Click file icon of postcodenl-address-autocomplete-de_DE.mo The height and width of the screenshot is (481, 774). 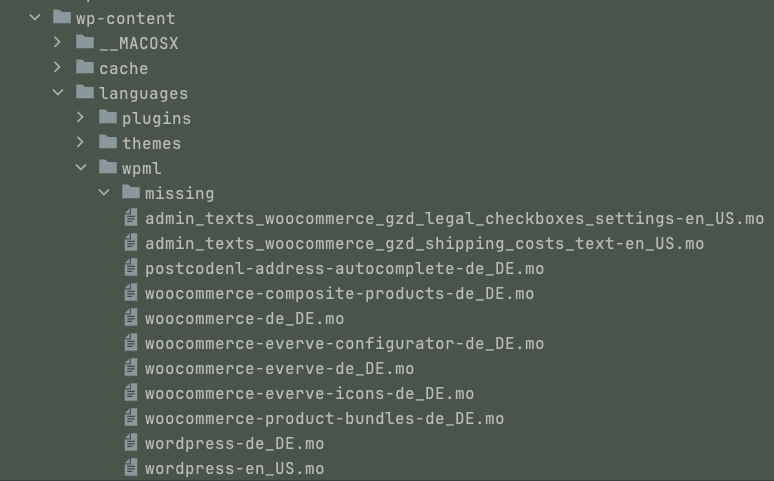click(131, 267)
